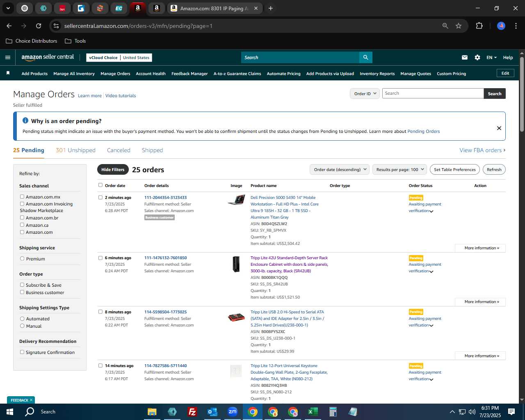Click the browser reload button
This screenshot has height=420, width=525.
click(x=39, y=26)
